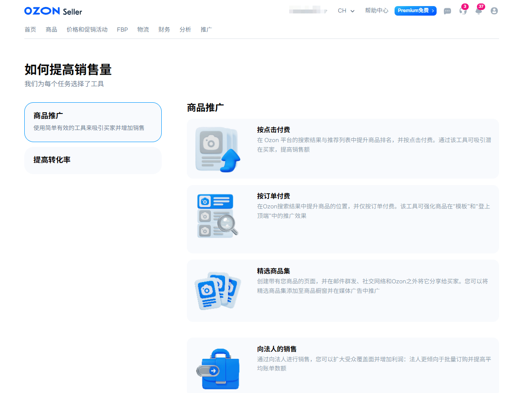Expand the Premium免费 chevron
532x393 pixels.
pyautogui.click(x=432, y=11)
